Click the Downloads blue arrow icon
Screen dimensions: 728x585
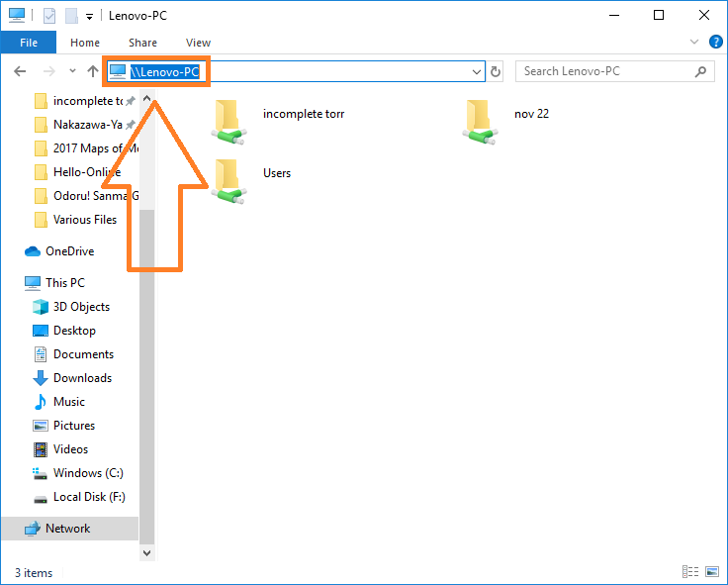(x=41, y=378)
